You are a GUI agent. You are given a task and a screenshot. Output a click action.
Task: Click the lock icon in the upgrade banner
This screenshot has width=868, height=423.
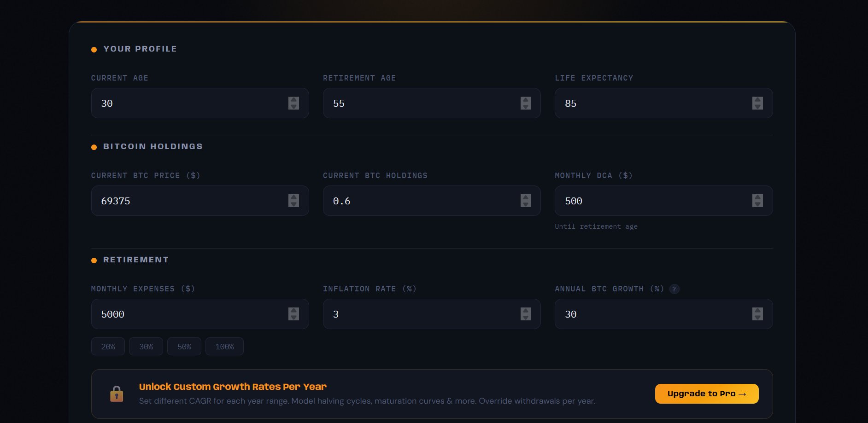[117, 394]
